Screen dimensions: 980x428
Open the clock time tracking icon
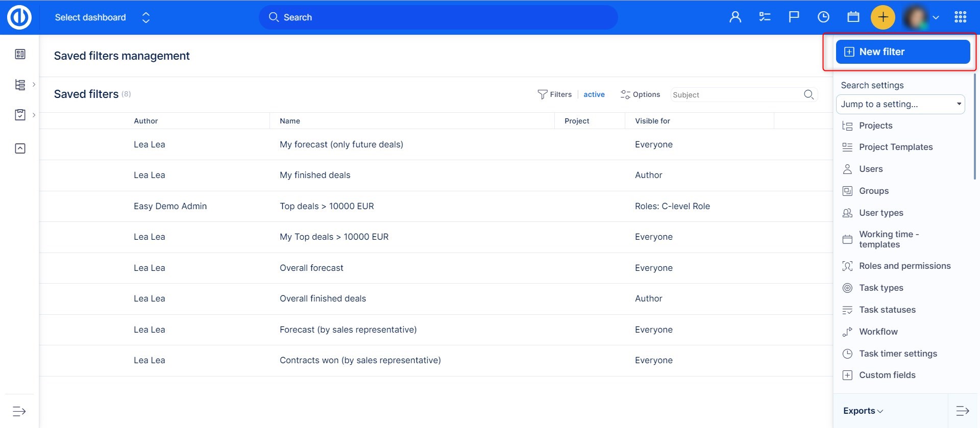[823, 17]
